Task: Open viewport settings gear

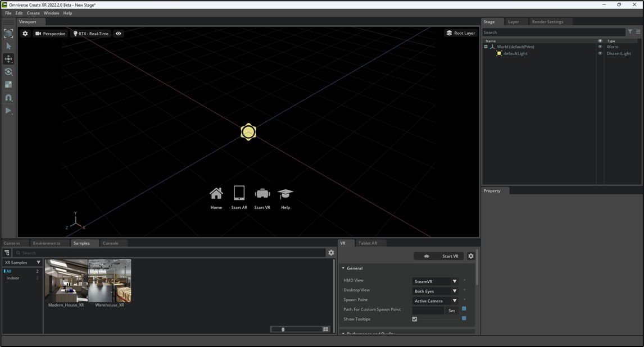Action: (x=25, y=34)
